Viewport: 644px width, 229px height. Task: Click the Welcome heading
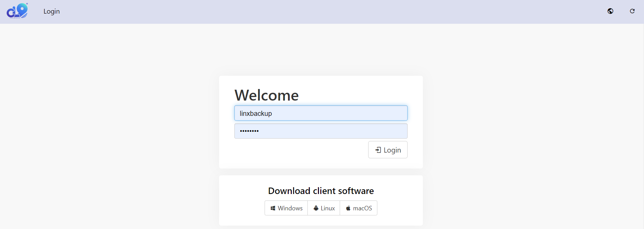pos(267,95)
